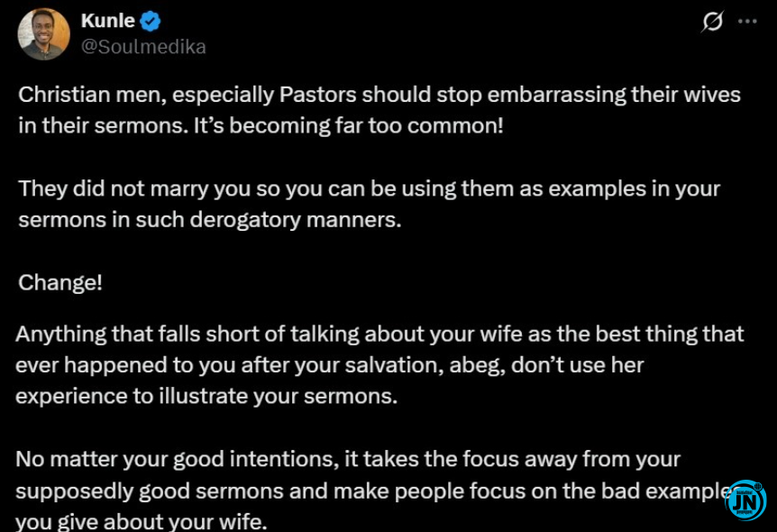Click the blue verified badge
This screenshot has width=777, height=532.
click(x=150, y=22)
